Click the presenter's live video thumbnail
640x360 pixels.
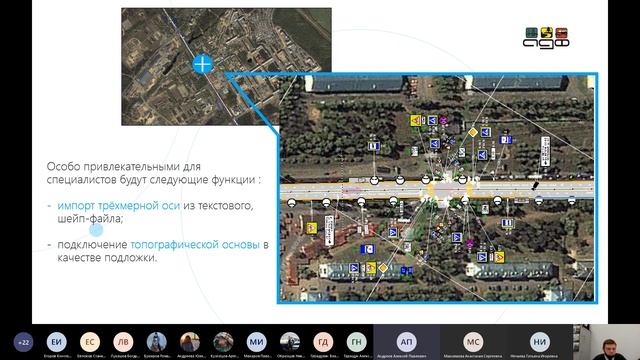607,342
